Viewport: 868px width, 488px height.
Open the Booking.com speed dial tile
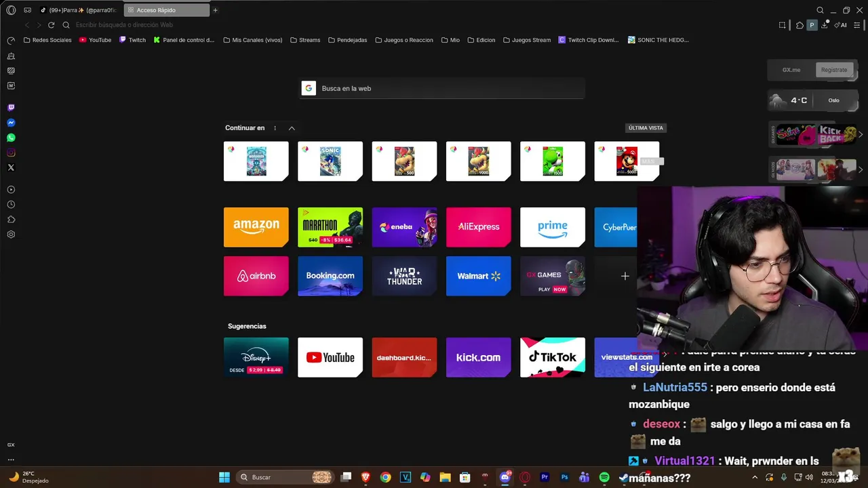pyautogui.click(x=330, y=276)
